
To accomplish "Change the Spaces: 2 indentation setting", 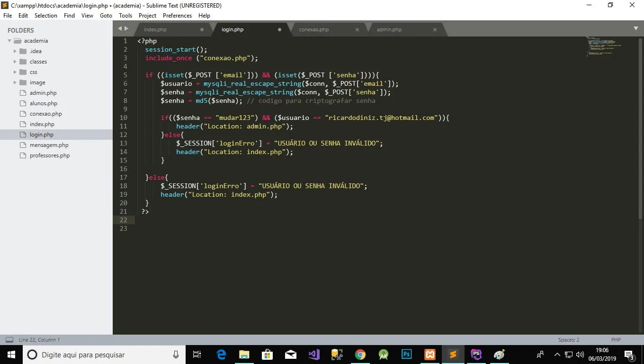I will pos(568,340).
